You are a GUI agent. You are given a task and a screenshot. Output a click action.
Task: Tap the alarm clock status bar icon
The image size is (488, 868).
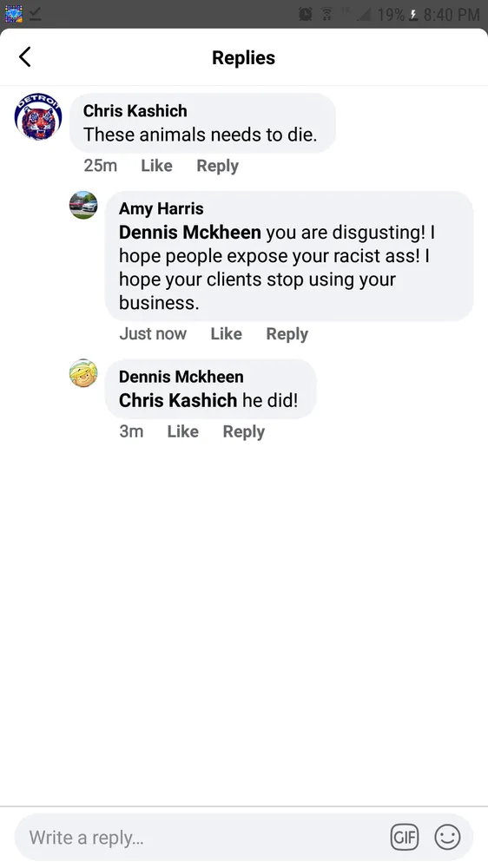coord(305,14)
